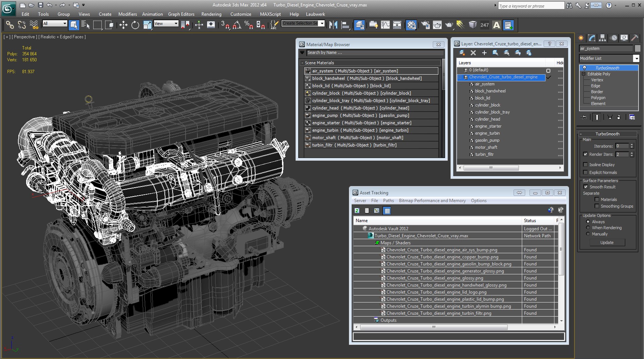The width and height of the screenshot is (644, 359).
Task: Select the air_system material row
Action: click(x=371, y=71)
